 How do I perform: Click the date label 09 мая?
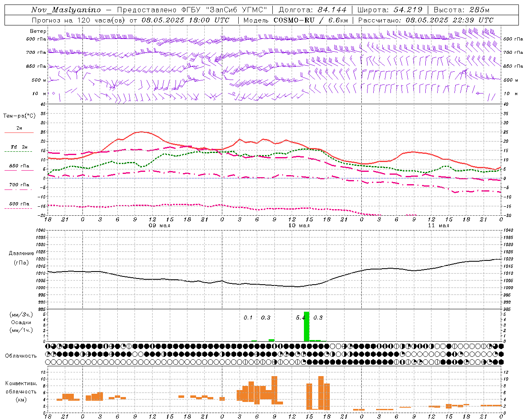click(x=159, y=226)
